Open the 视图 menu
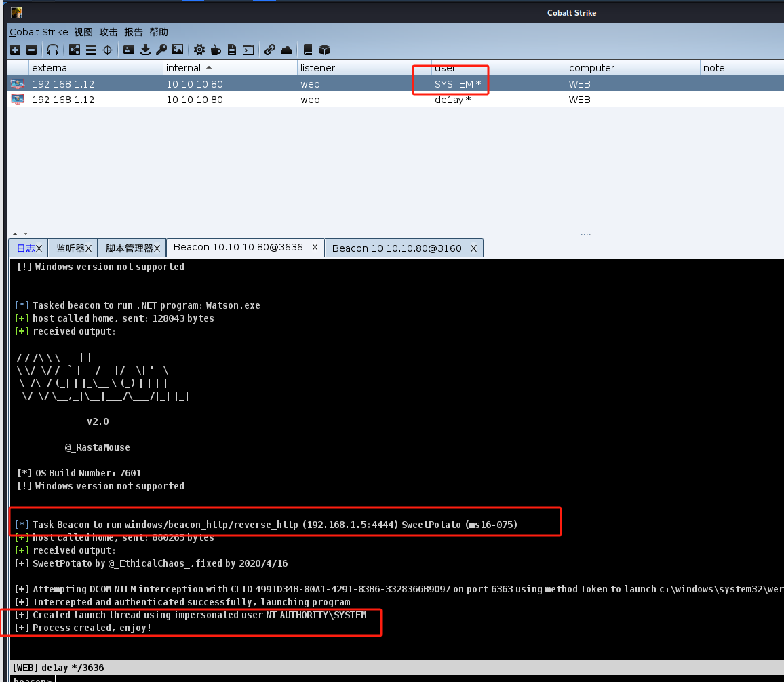This screenshot has height=682, width=784. point(83,32)
